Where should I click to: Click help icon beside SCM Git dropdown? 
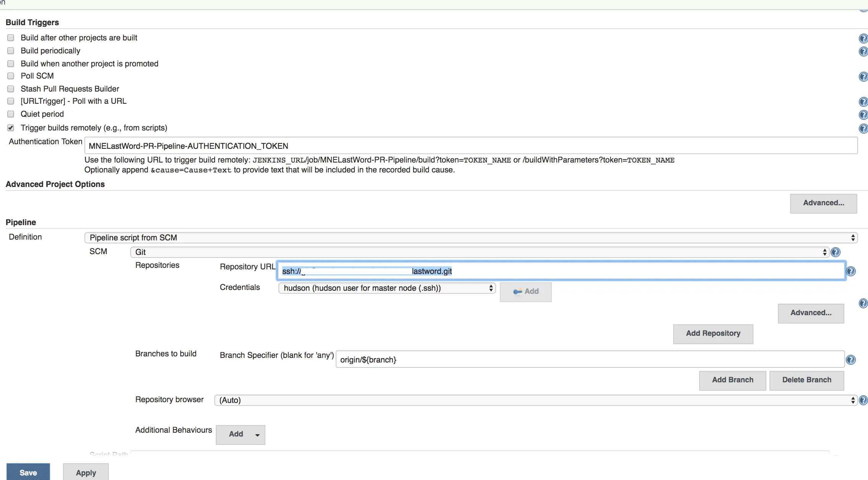pyautogui.click(x=835, y=252)
